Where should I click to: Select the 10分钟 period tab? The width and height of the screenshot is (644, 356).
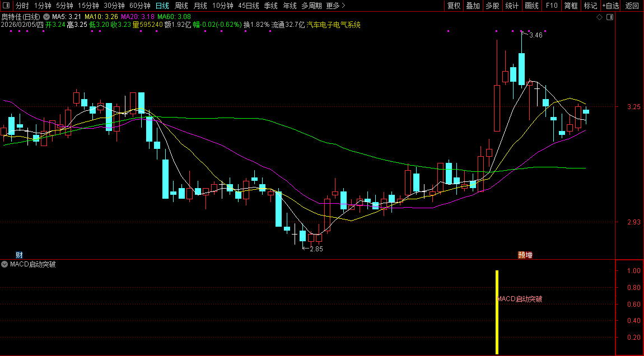coord(223,6)
